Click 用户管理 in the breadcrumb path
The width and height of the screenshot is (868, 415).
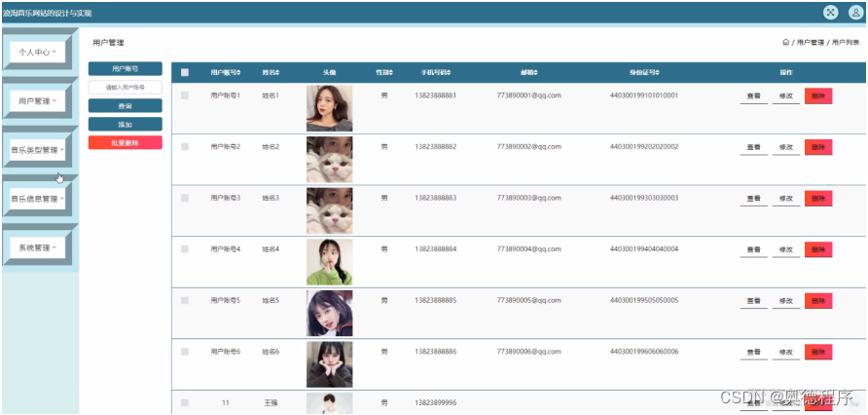tap(811, 42)
